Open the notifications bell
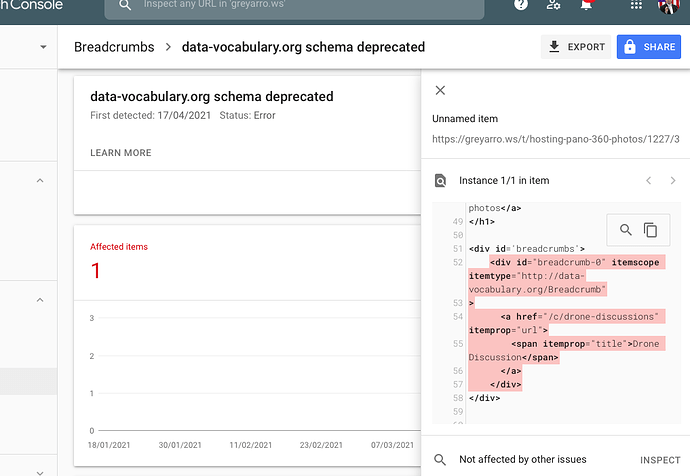The width and height of the screenshot is (690, 476). coord(586,5)
